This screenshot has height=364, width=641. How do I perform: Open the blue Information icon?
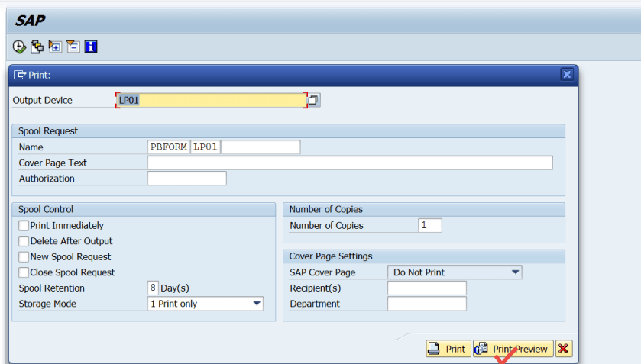click(91, 47)
